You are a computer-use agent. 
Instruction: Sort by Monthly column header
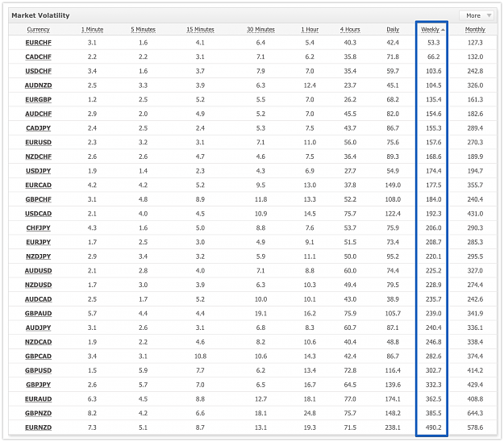pos(475,30)
